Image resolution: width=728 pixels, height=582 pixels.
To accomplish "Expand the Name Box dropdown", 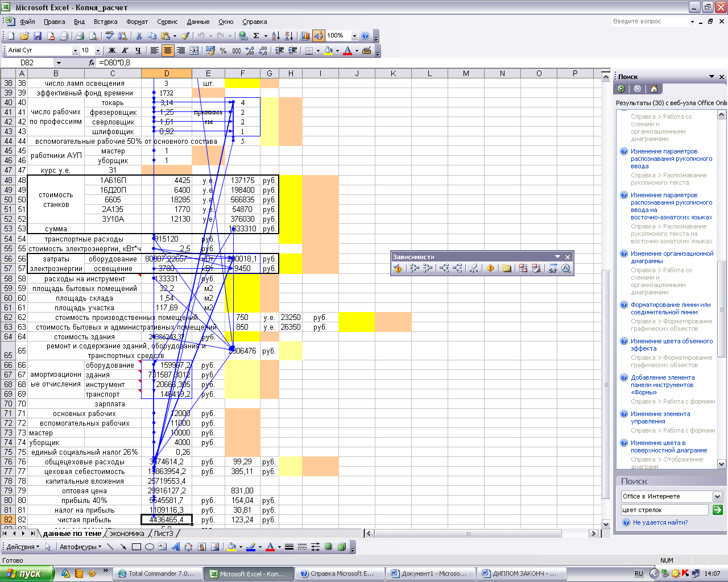I will 58,63.
